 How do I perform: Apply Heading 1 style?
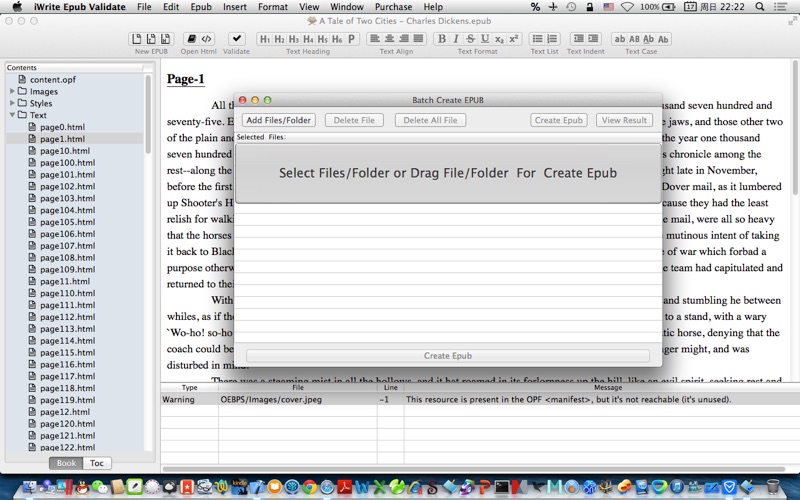coord(265,39)
